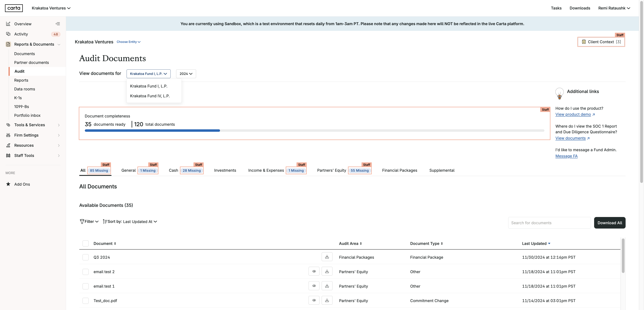644x310 pixels.
Task: Toggle Last Updated sort arrow
Action: click(549, 244)
